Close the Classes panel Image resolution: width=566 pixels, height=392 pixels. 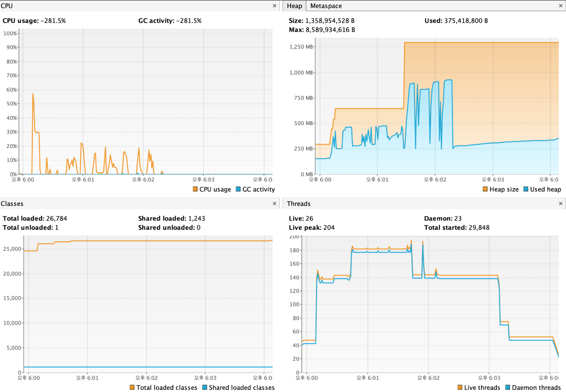pyautogui.click(x=274, y=204)
